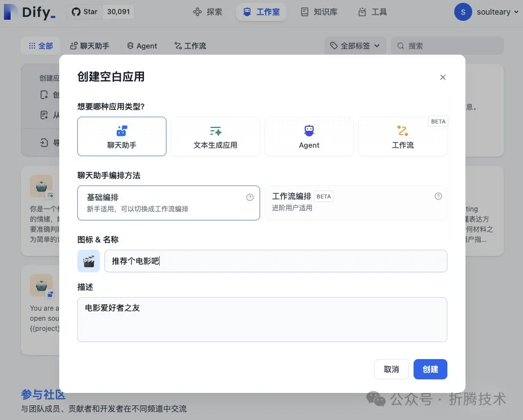Click the 聊天助手 filter icon
Image resolution: width=523 pixels, height=420 pixels.
[74, 46]
